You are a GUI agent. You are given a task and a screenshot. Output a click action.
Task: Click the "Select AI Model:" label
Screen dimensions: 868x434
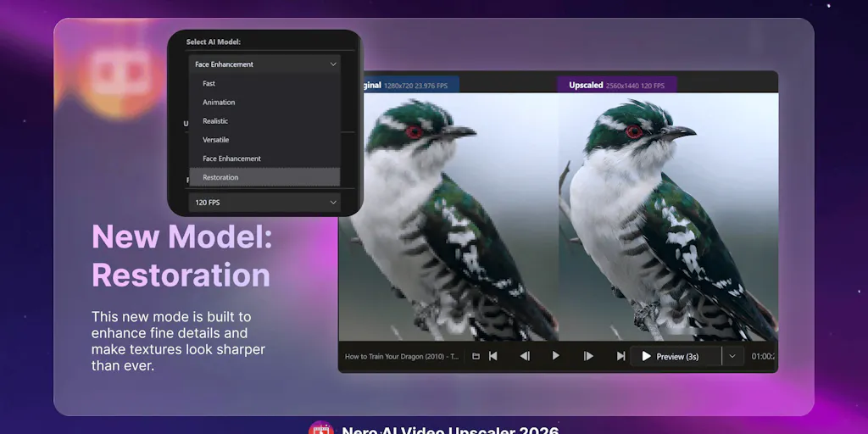(x=213, y=42)
